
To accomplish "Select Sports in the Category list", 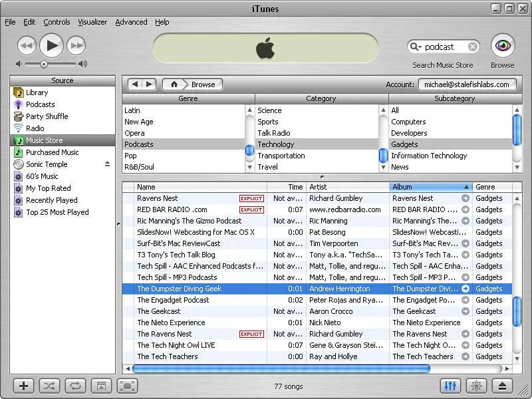I will point(317,122).
